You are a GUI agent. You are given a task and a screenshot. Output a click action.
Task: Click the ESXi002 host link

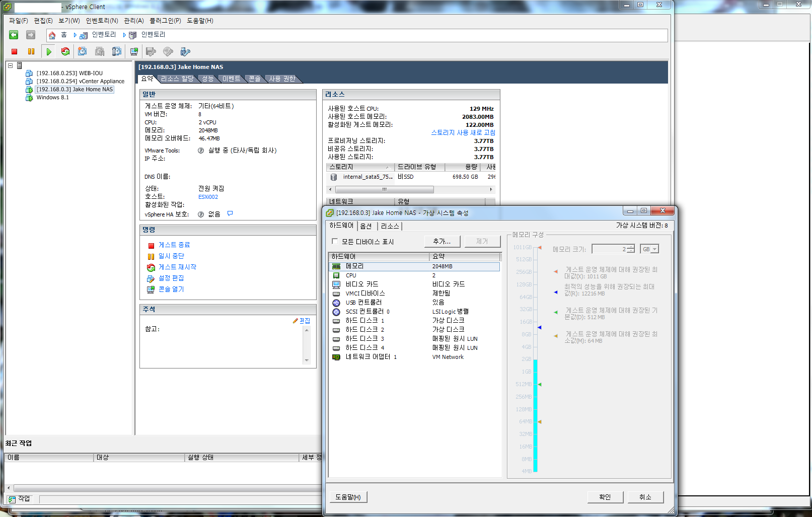[208, 197]
